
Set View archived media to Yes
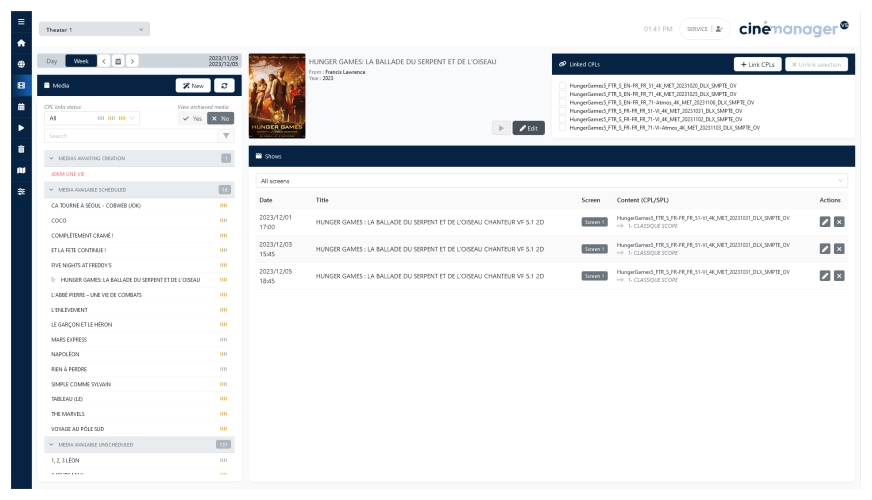(190, 118)
